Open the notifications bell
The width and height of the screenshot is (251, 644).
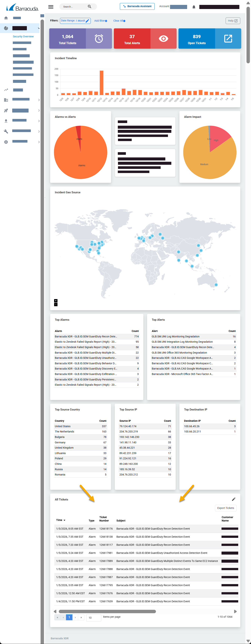pyautogui.click(x=194, y=7)
